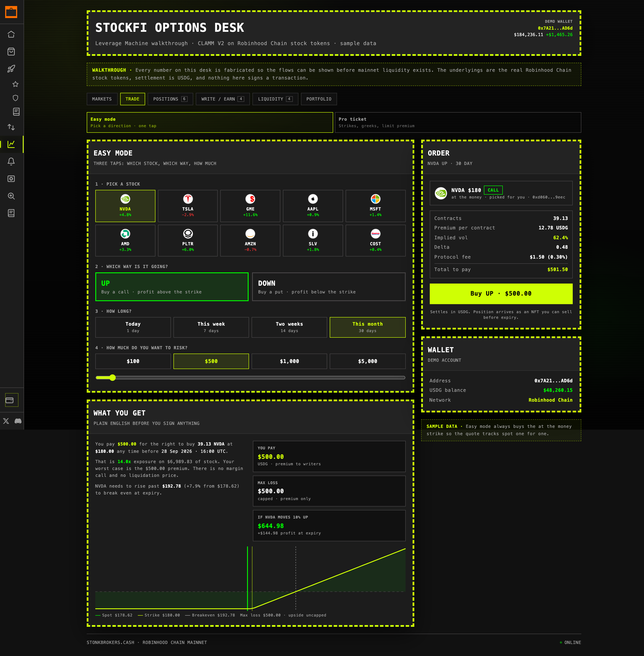Image resolution: width=644 pixels, height=656 pixels.
Task: Click the STONKBROKERS.CASH footer text
Action: coord(110,642)
